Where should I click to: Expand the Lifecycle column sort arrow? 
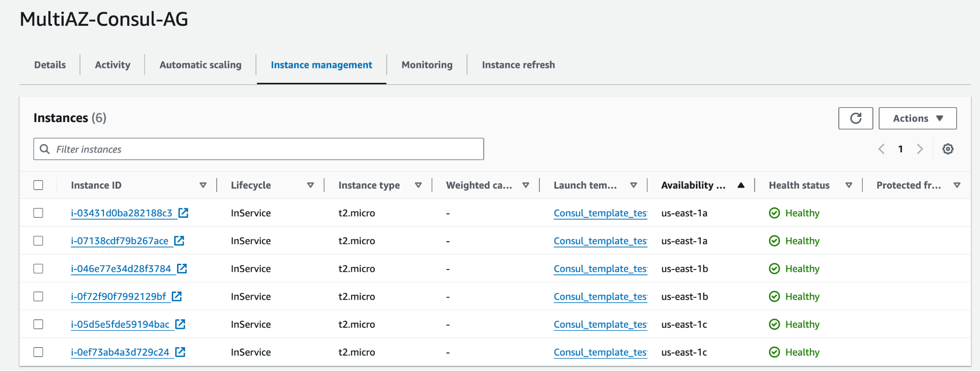tap(310, 185)
